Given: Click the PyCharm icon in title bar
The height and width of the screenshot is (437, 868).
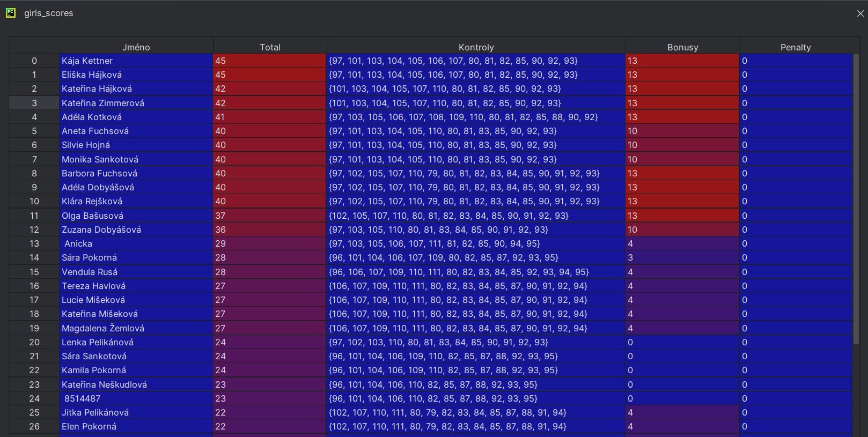Looking at the screenshot, I should pyautogui.click(x=11, y=13).
